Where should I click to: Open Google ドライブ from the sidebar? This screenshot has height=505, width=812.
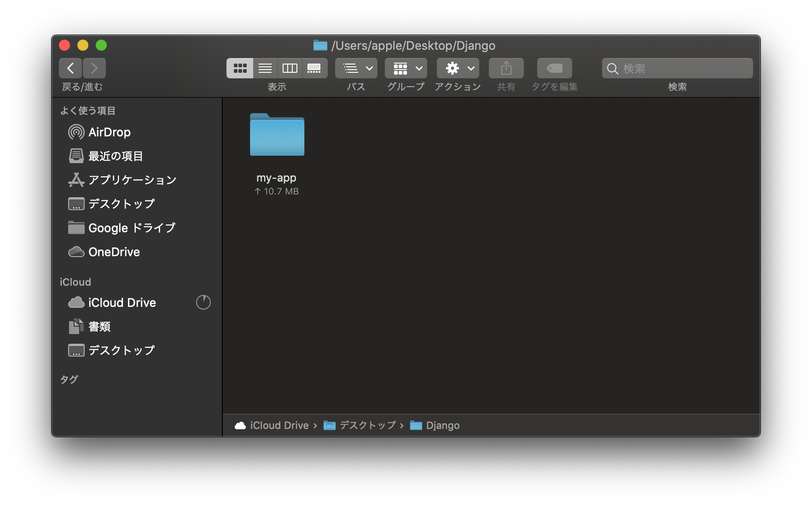[132, 228]
